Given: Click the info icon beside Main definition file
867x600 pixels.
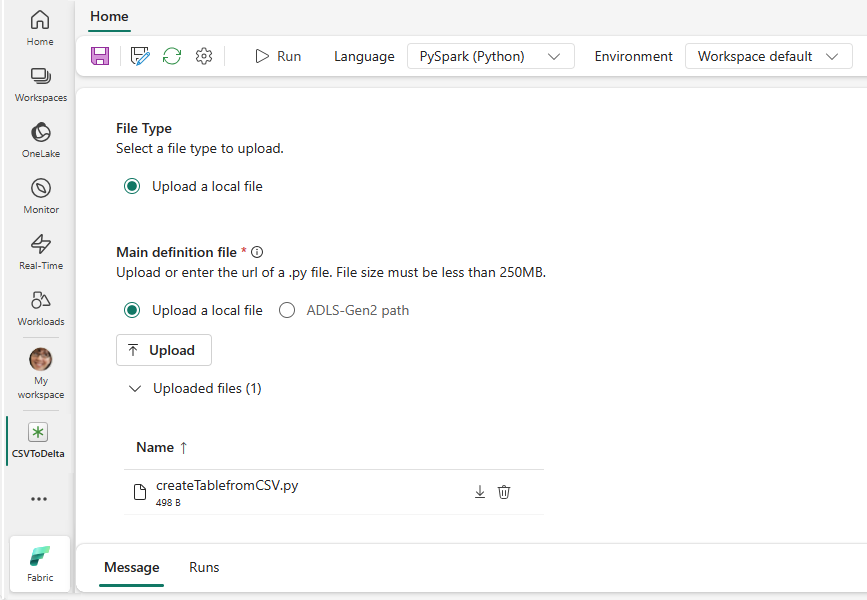Looking at the screenshot, I should pos(257,252).
